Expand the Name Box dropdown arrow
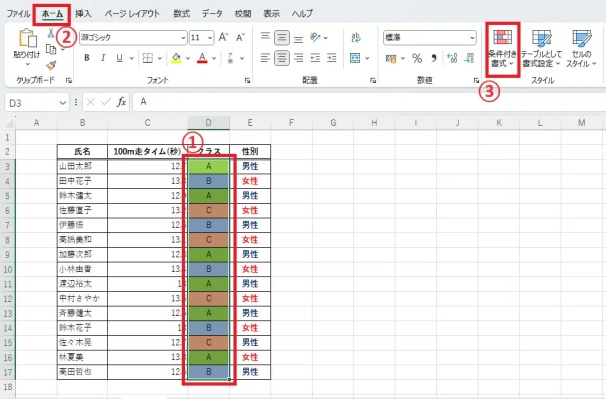Viewport: 606px width, 399px height. (x=62, y=103)
